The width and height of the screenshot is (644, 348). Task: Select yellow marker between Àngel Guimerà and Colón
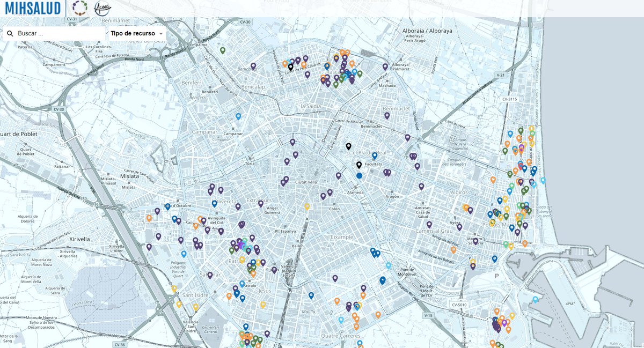click(307, 206)
